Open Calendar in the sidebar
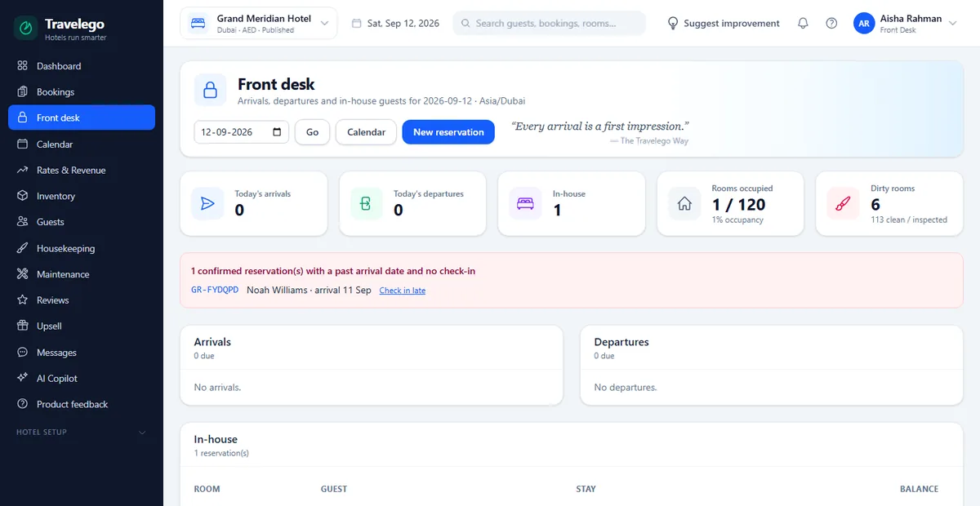The width and height of the screenshot is (980, 506). pos(82,144)
